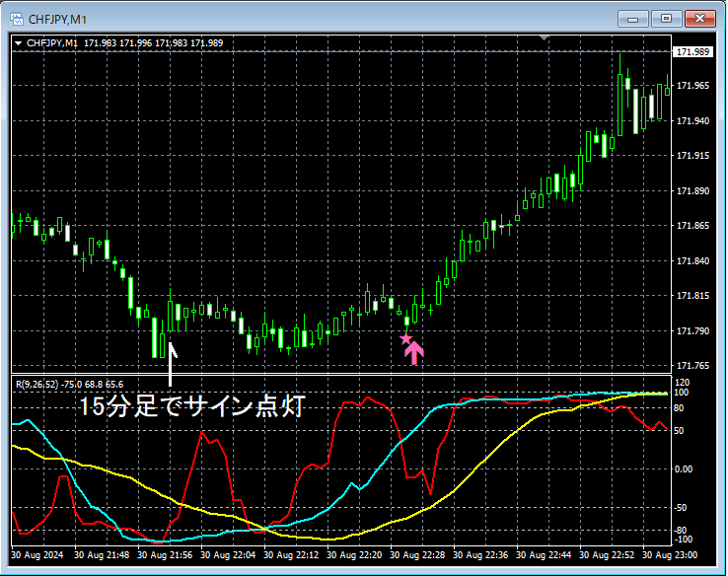Click the 30 Aug 2024 time label
Screen dimensions: 728x576
click(37, 555)
